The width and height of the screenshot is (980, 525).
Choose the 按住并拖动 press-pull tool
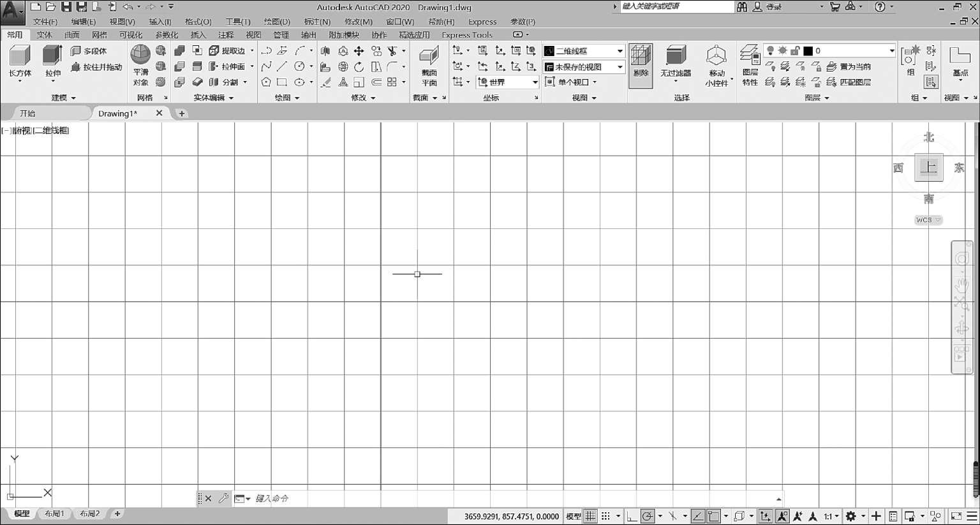point(96,67)
